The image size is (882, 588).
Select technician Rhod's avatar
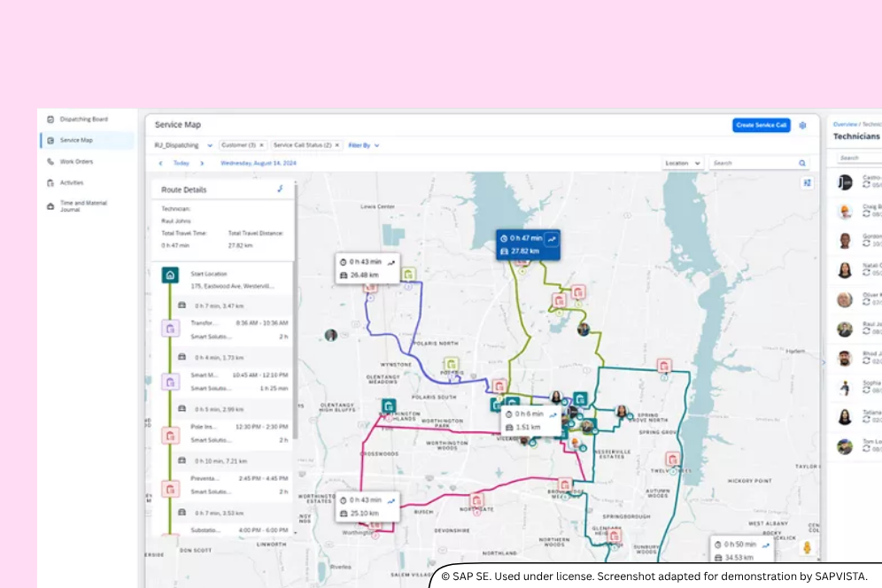coord(845,359)
